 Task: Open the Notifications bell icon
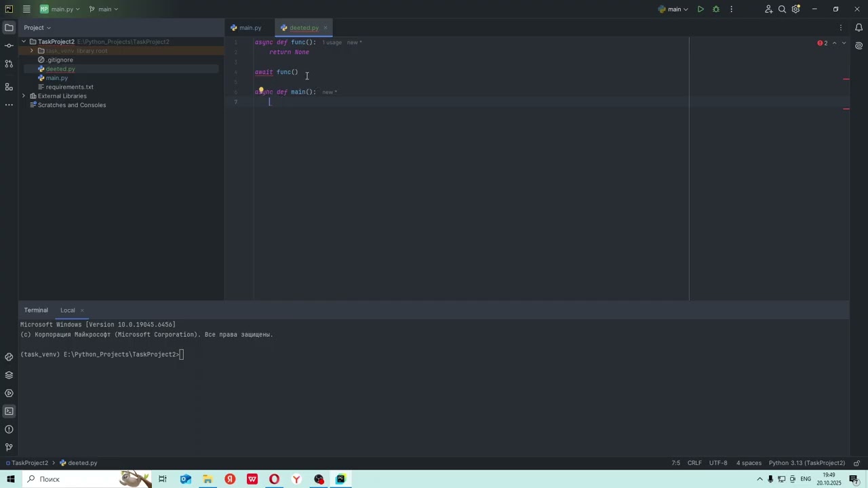(x=859, y=28)
